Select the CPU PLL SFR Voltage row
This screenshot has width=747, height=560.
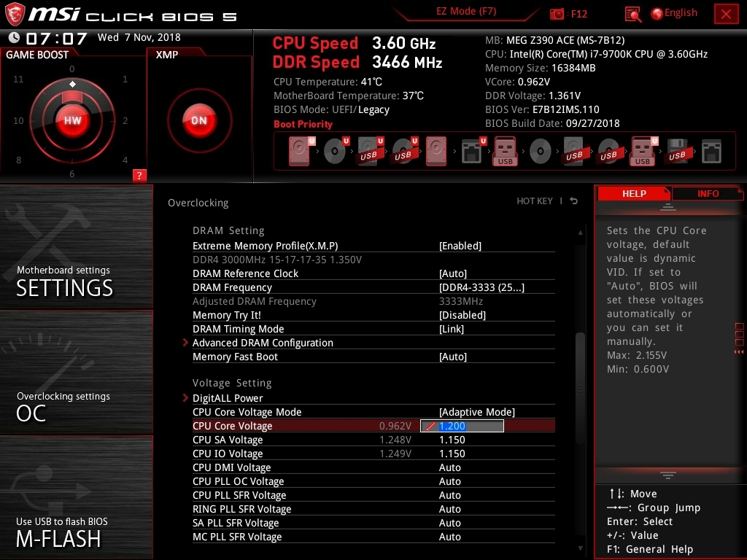[x=373, y=495]
